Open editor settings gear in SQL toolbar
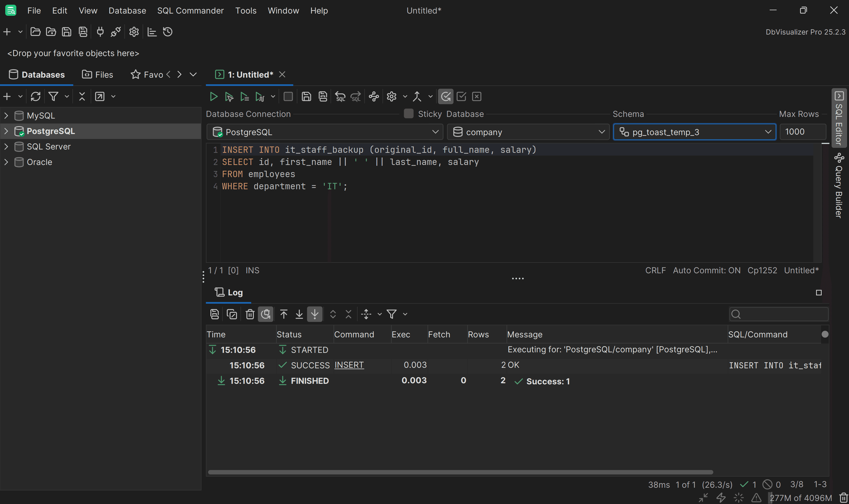Screen dimensions: 849x504 pyautogui.click(x=392, y=97)
